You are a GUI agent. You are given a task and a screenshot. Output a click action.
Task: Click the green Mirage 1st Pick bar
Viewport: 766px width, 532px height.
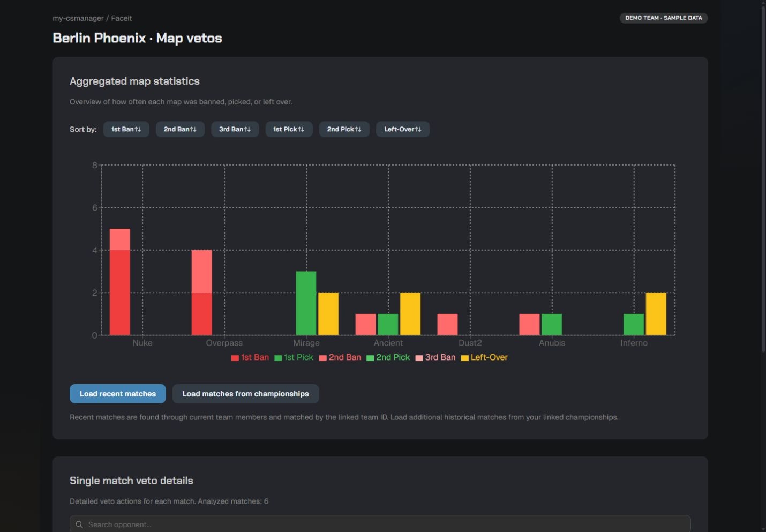(x=306, y=303)
